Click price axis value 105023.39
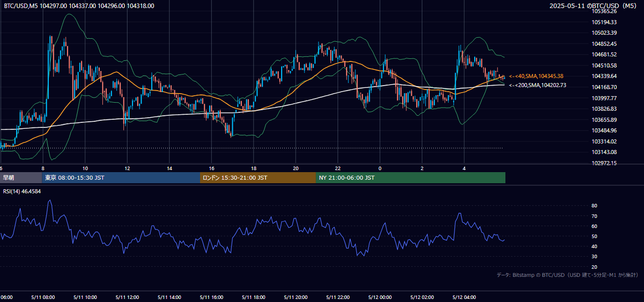 pyautogui.click(x=605, y=33)
